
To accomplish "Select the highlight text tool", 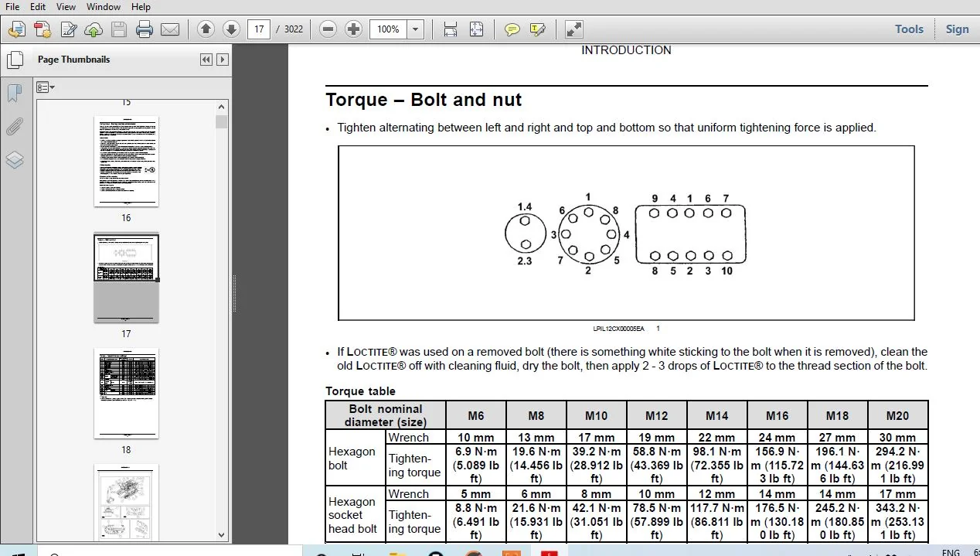I will click(537, 29).
